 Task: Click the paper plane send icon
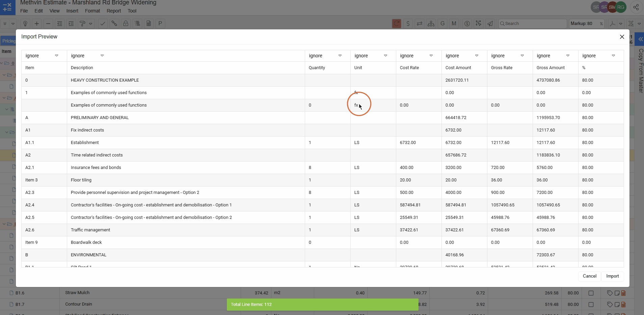pyautogui.click(x=490, y=24)
